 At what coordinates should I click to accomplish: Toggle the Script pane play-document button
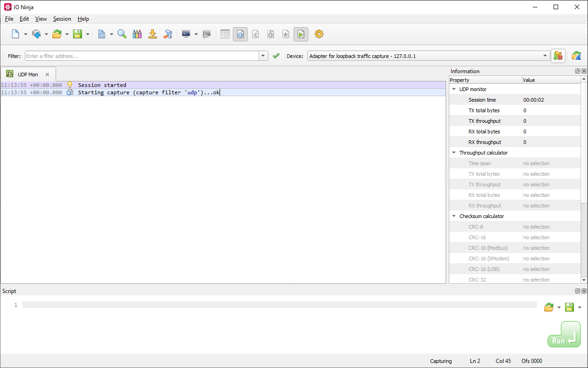point(301,34)
